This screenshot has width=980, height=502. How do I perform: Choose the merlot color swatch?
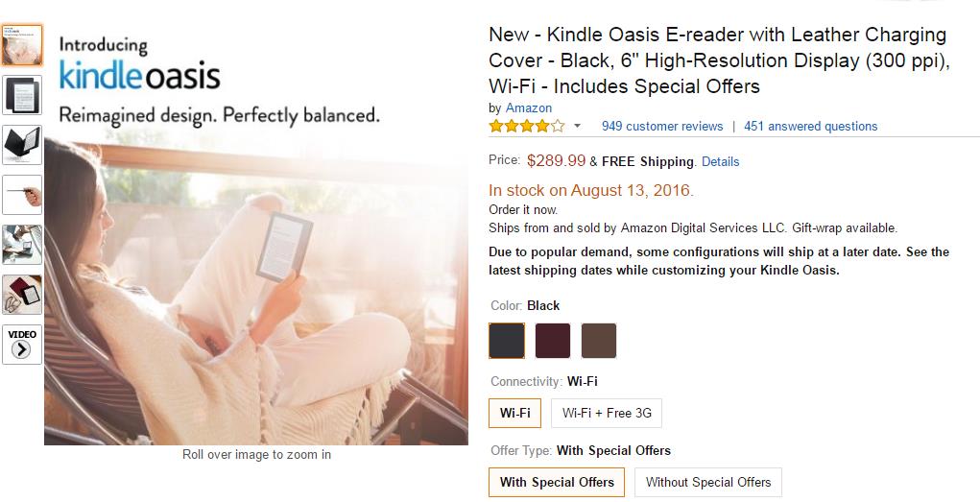click(x=553, y=341)
